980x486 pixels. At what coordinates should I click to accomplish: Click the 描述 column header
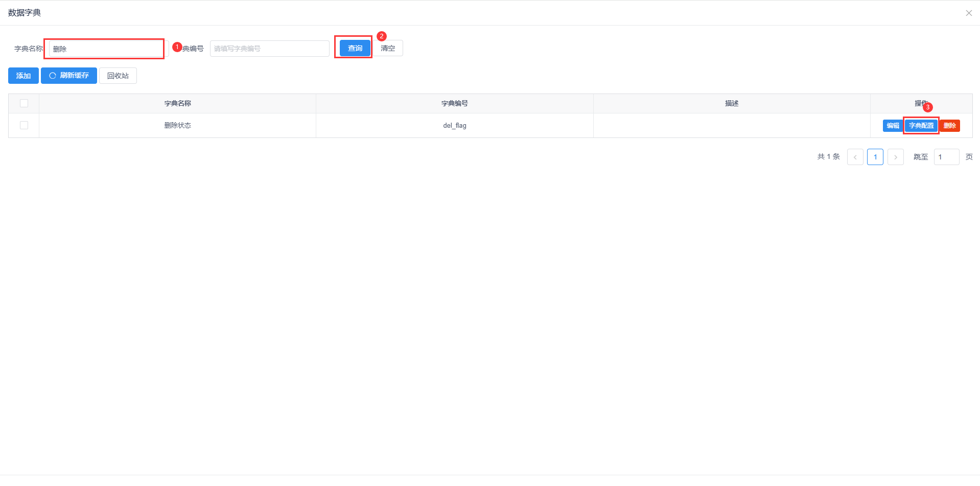(732, 103)
